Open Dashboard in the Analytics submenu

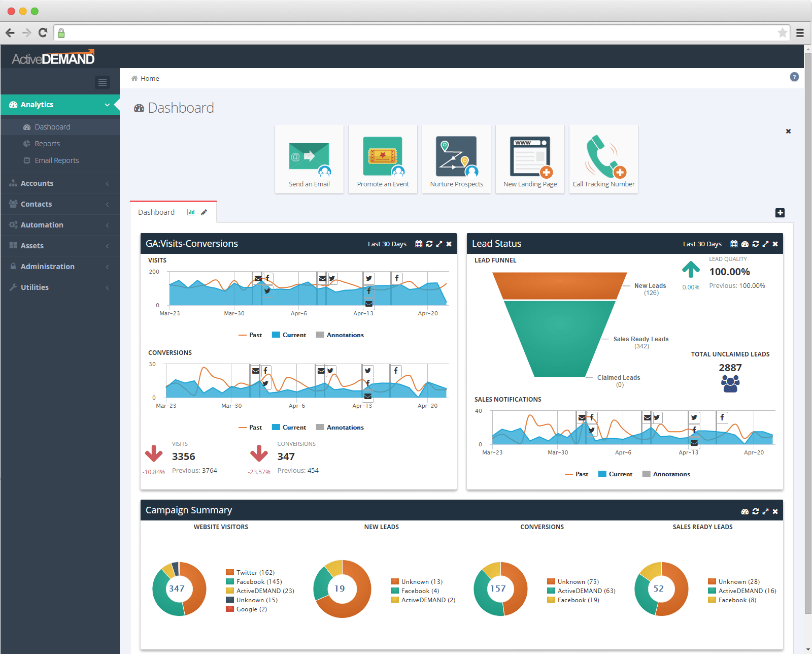pos(60,127)
